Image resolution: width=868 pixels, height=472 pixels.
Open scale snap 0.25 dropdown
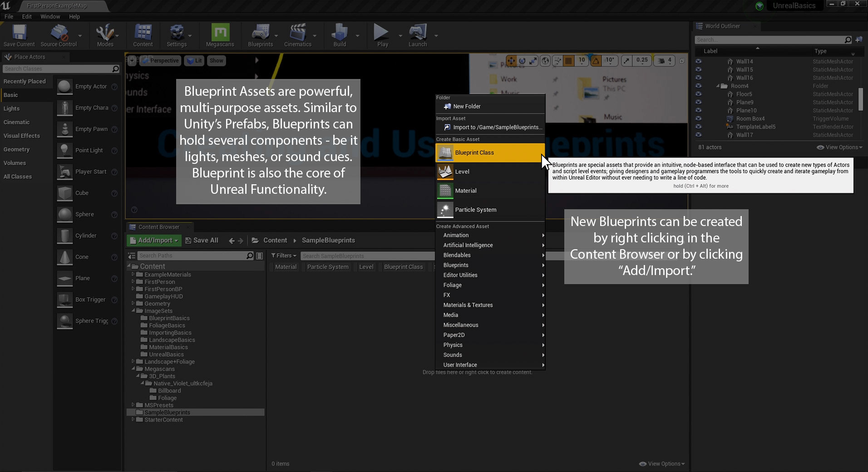642,60
